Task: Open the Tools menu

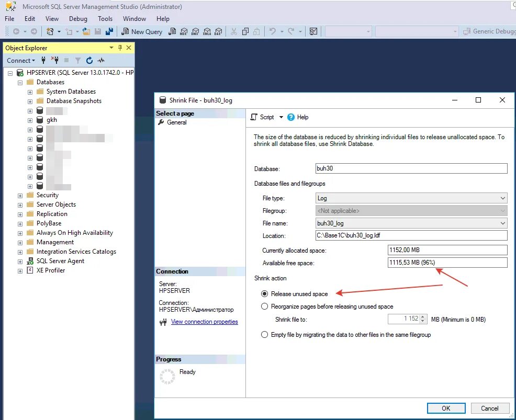Action: [105, 19]
